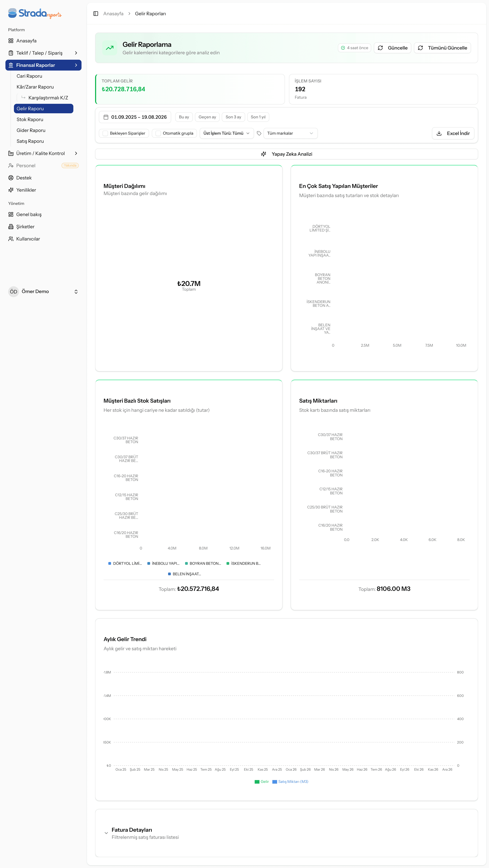Image resolution: width=489 pixels, height=868 pixels.
Task: Click the calendar icon in date range
Action: click(106, 117)
